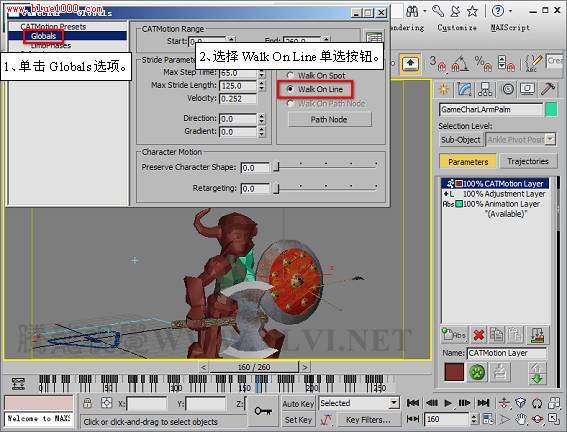Select the Walk On Spot radio button
The width and height of the screenshot is (567, 432).
click(x=290, y=75)
